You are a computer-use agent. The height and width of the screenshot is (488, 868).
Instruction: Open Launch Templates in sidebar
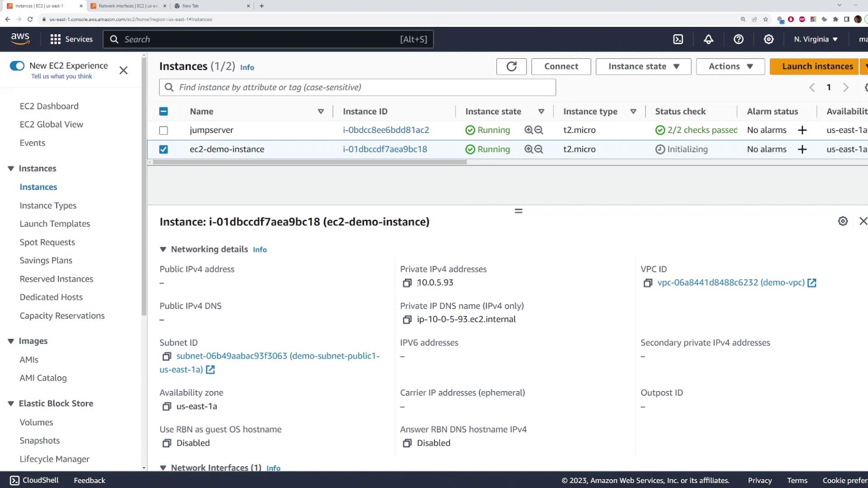coord(55,224)
